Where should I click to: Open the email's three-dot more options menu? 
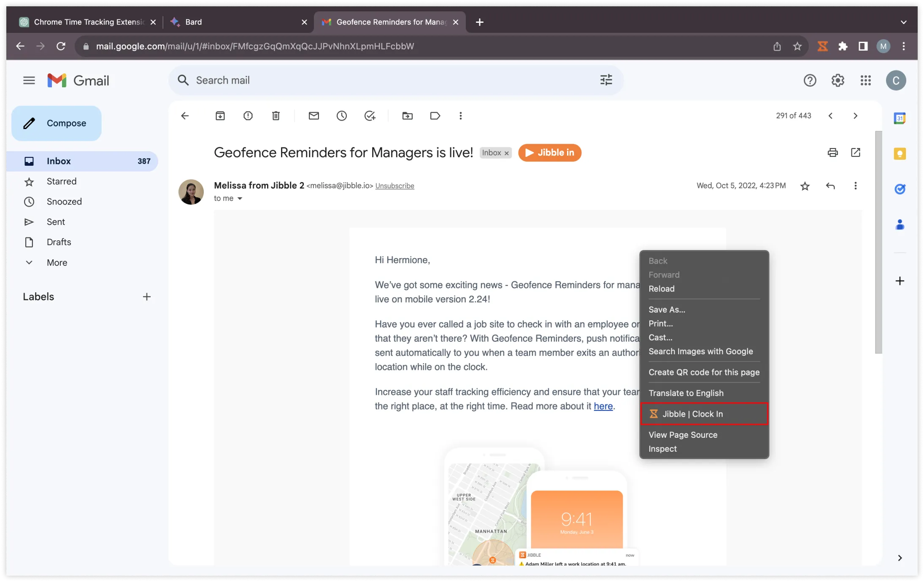[x=856, y=186]
